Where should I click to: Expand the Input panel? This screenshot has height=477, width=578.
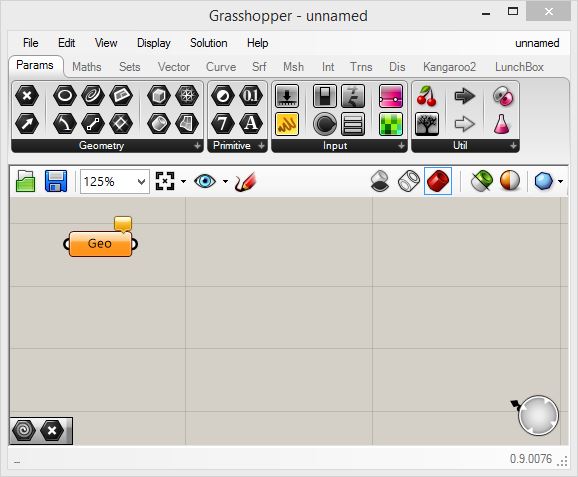[x=401, y=146]
